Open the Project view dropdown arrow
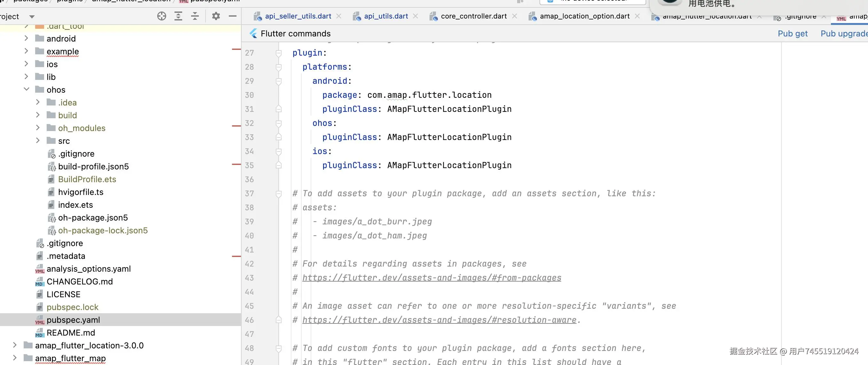868x365 pixels. [x=32, y=17]
